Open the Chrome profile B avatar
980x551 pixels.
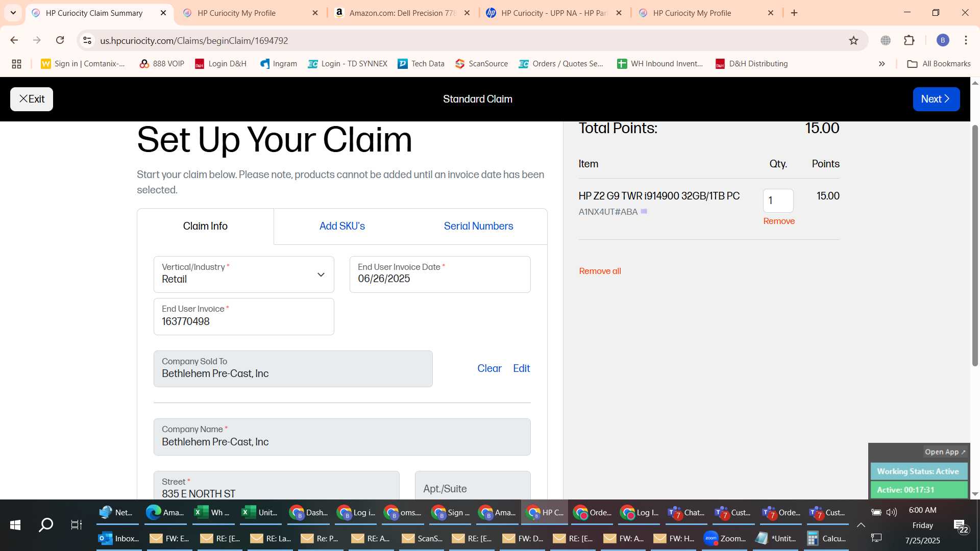943,40
